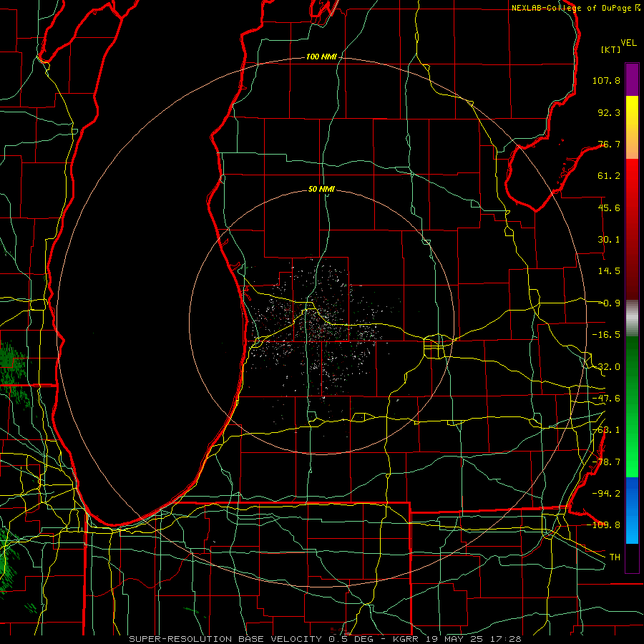Click the 45.6 value on velocity scale
This screenshot has width=644, height=644.
[x=609, y=208]
